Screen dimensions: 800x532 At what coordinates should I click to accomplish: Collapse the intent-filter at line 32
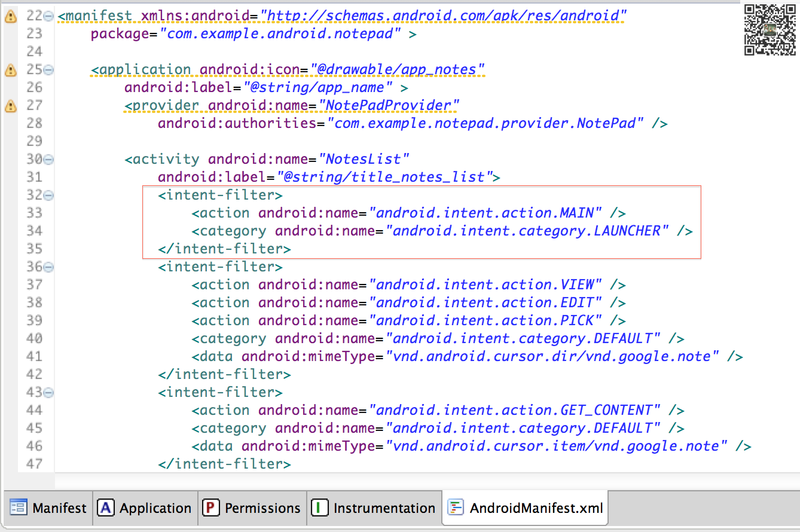[49, 195]
